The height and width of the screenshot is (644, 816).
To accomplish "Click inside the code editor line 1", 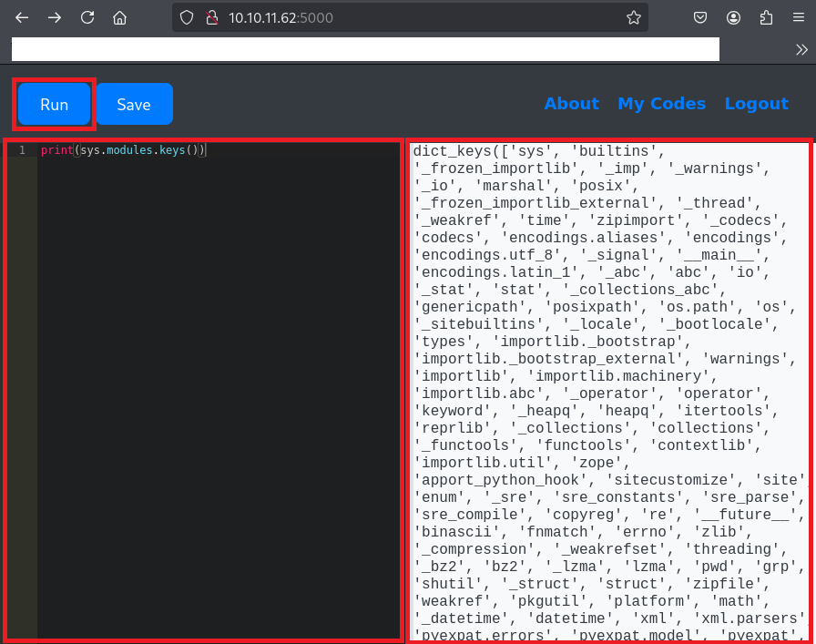I will pyautogui.click(x=219, y=150).
